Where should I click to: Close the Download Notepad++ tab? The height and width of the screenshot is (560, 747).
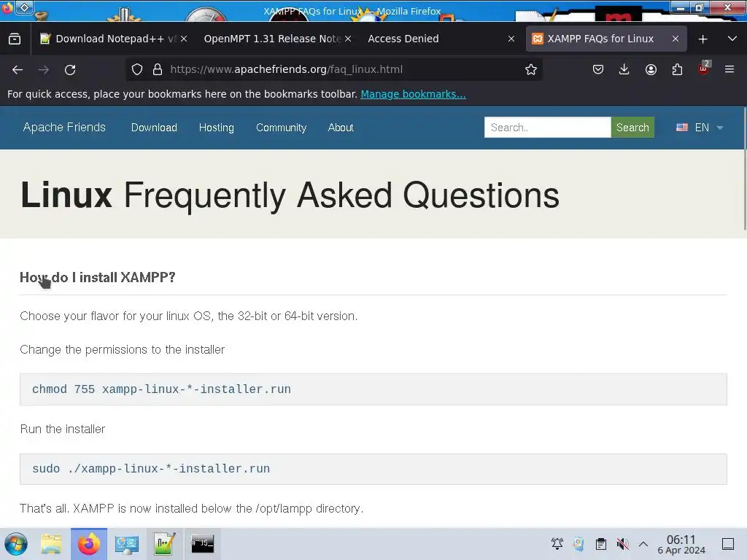click(x=184, y=39)
